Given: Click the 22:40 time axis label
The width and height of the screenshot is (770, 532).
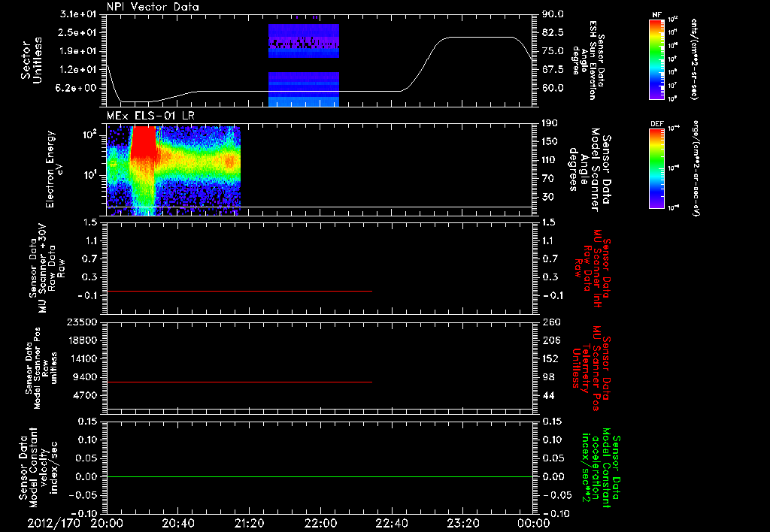Looking at the screenshot, I should tap(391, 523).
